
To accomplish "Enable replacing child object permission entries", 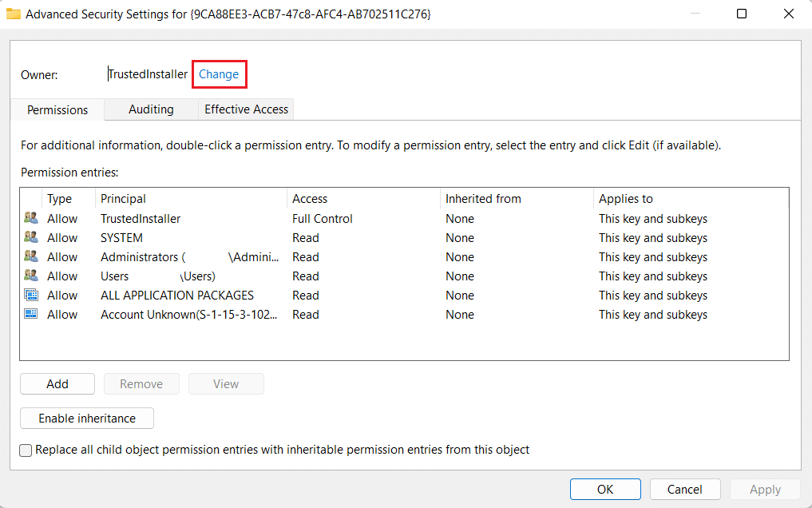I will click(26, 450).
